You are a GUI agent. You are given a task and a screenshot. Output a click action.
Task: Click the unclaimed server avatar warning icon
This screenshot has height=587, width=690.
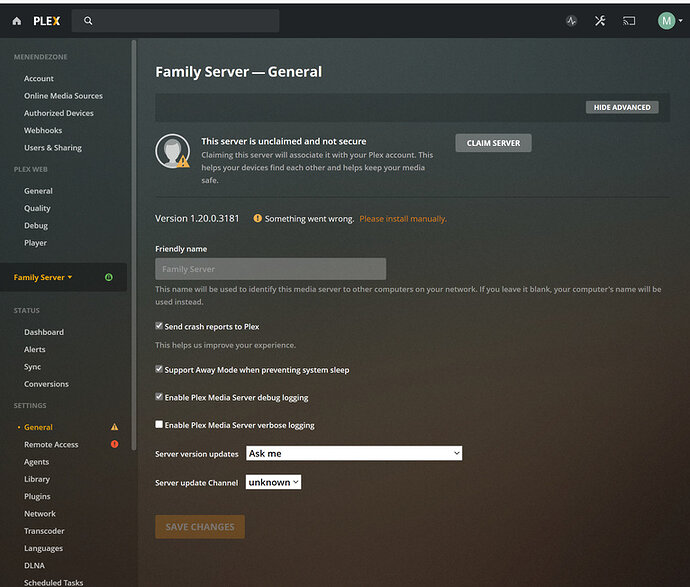click(x=173, y=151)
